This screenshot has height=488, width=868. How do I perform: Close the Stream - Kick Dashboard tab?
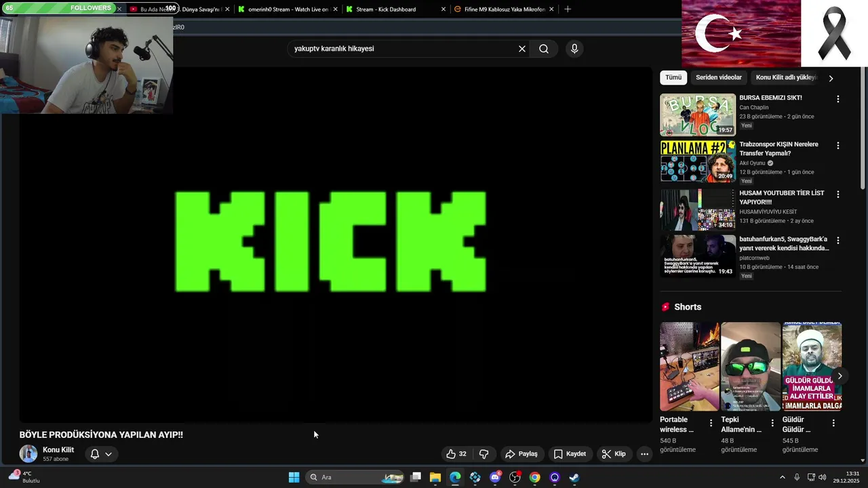[443, 9]
